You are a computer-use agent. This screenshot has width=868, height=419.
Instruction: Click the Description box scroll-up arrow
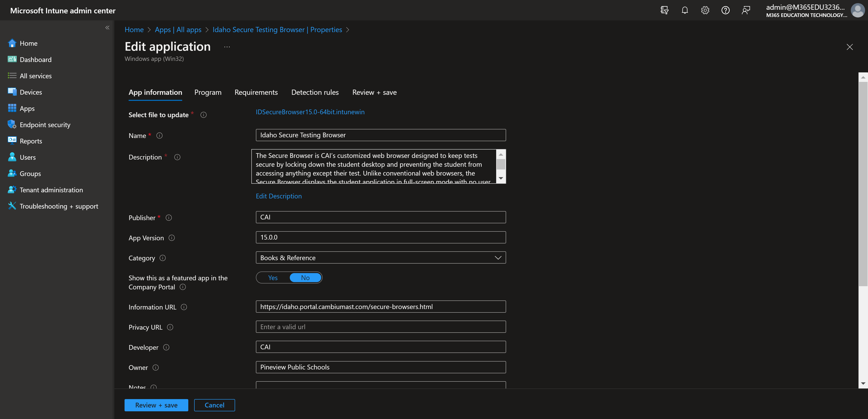pos(501,154)
